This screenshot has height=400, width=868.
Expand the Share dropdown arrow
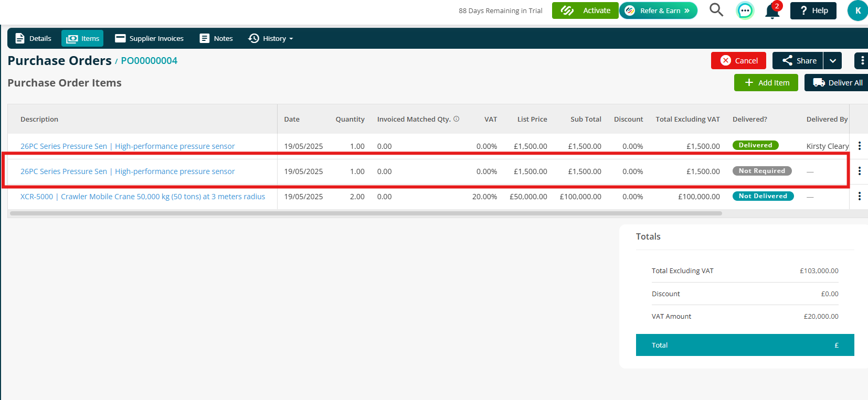(x=833, y=61)
